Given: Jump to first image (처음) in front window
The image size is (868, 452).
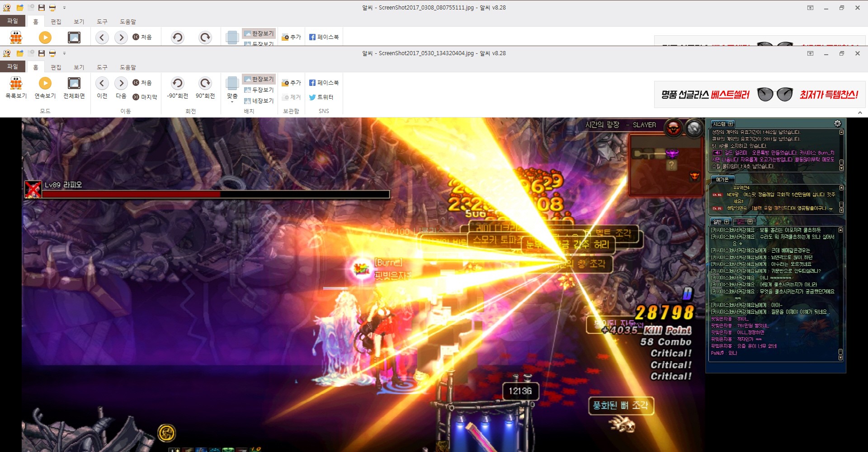Looking at the screenshot, I should coord(142,83).
